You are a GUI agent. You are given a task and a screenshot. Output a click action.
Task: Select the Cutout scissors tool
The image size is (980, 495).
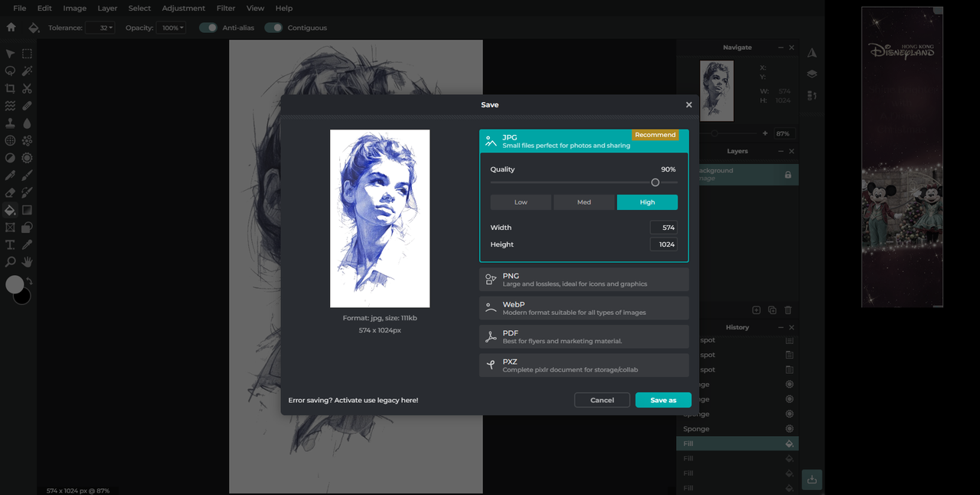(27, 89)
